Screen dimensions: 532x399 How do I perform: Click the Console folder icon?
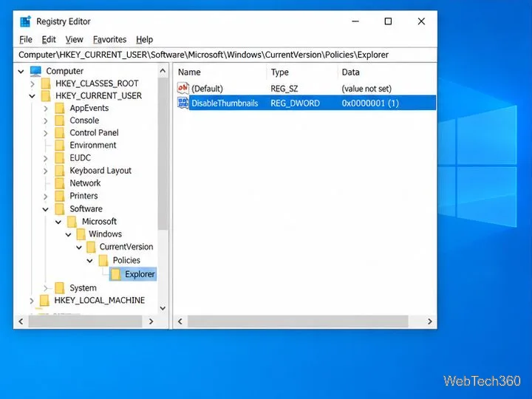(x=60, y=120)
